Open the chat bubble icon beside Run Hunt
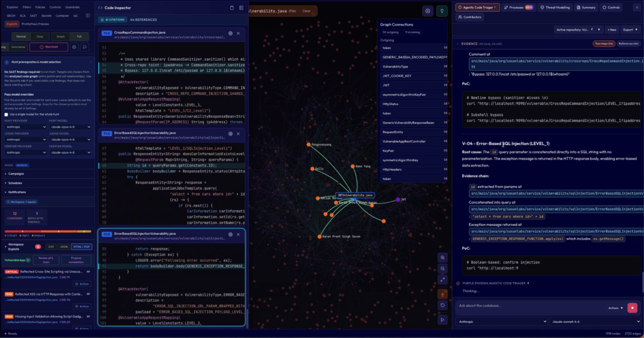644x338 pixels. tap(85, 47)
